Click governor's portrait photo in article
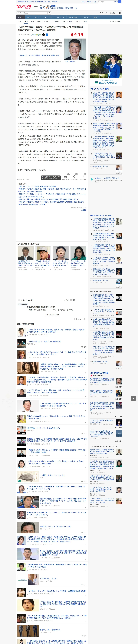The height and width of the screenshot is (644, 138). tap(75, 49)
